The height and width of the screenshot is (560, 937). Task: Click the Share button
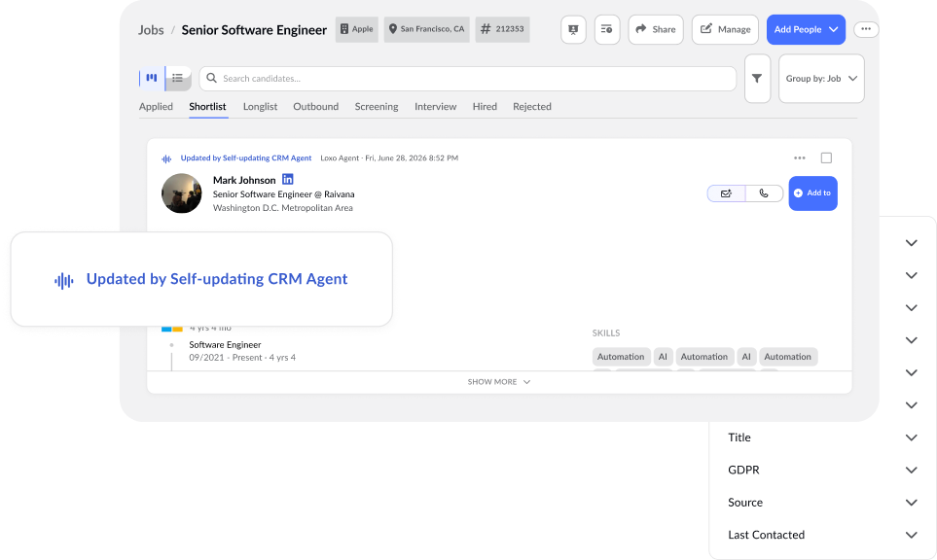tap(656, 29)
